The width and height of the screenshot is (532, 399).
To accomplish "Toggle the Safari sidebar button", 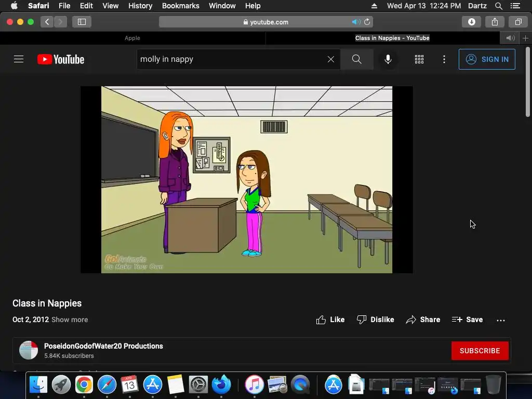I will pos(82,22).
